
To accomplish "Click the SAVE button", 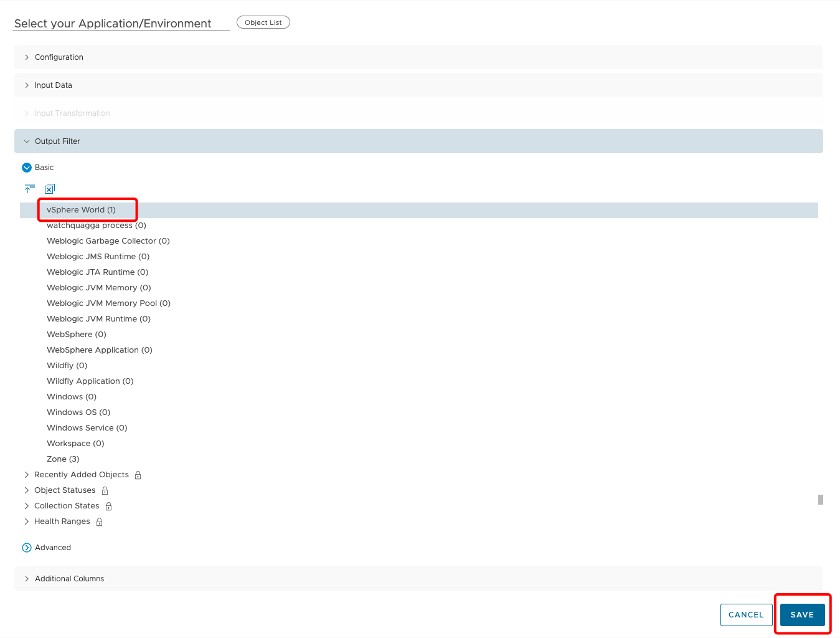I will coord(802,614).
